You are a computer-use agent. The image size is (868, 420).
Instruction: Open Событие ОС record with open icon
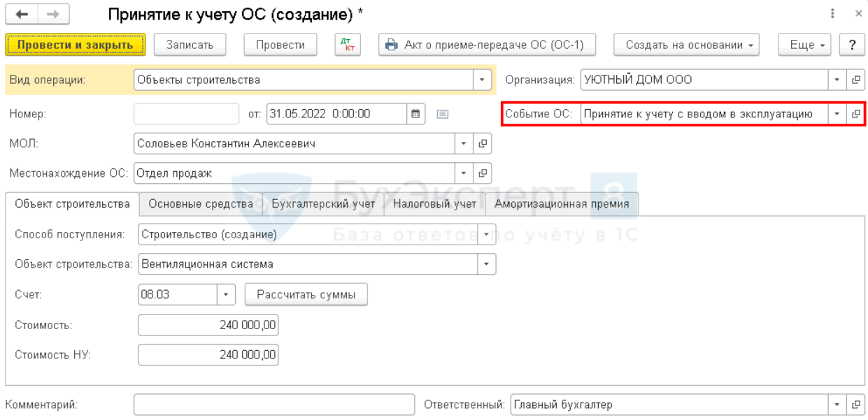tap(855, 113)
